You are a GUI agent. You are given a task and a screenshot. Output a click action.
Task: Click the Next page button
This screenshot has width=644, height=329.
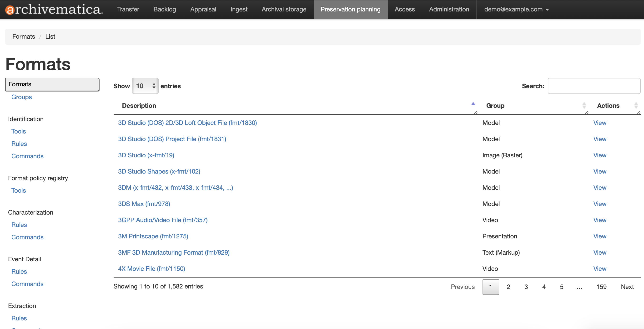coord(627,287)
